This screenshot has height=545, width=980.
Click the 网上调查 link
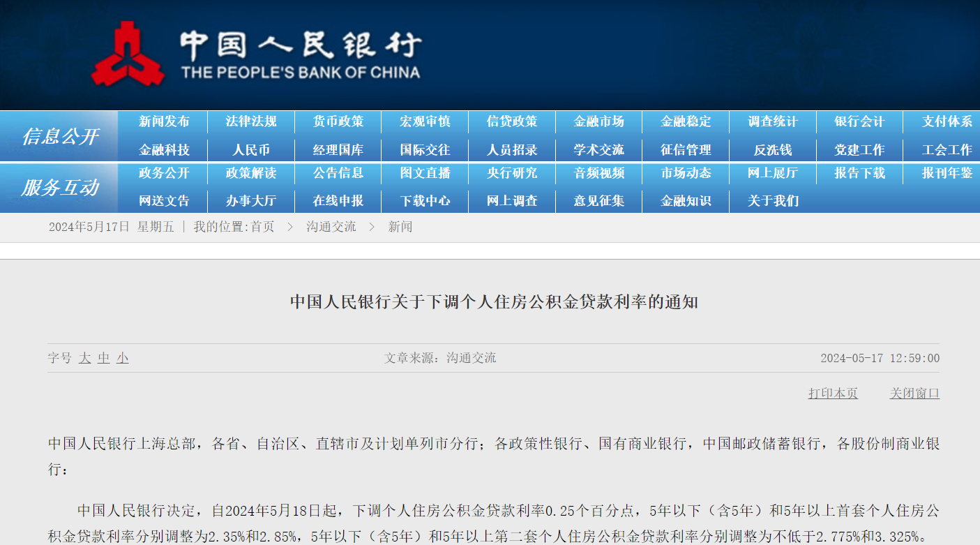coord(512,201)
